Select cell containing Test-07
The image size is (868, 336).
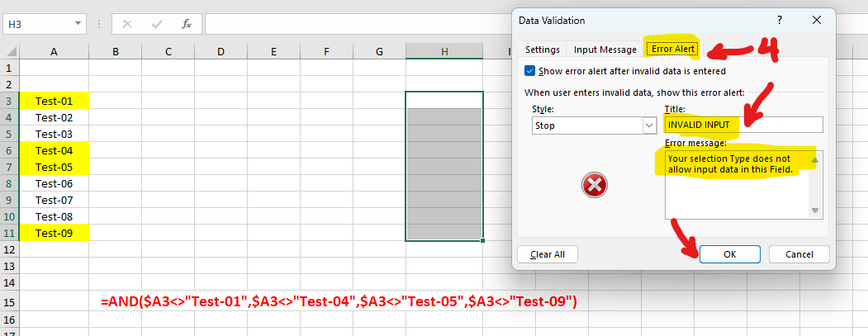tap(54, 200)
